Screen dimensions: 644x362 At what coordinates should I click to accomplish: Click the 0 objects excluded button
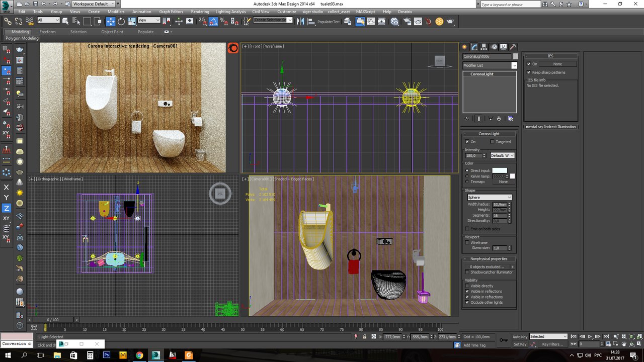(487, 266)
